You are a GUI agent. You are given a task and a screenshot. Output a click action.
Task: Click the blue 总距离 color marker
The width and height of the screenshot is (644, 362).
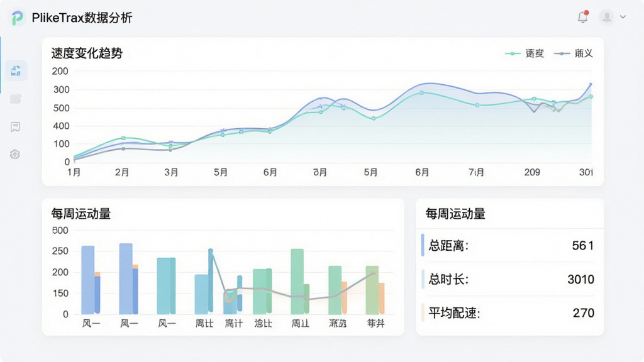click(423, 245)
